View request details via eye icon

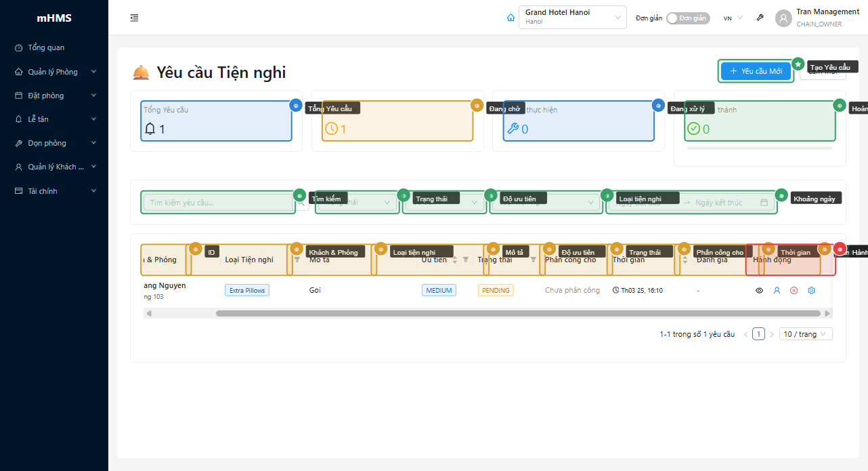(759, 291)
